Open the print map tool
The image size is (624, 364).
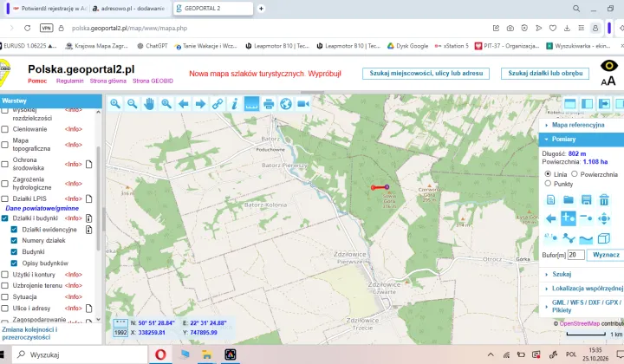coord(269,104)
